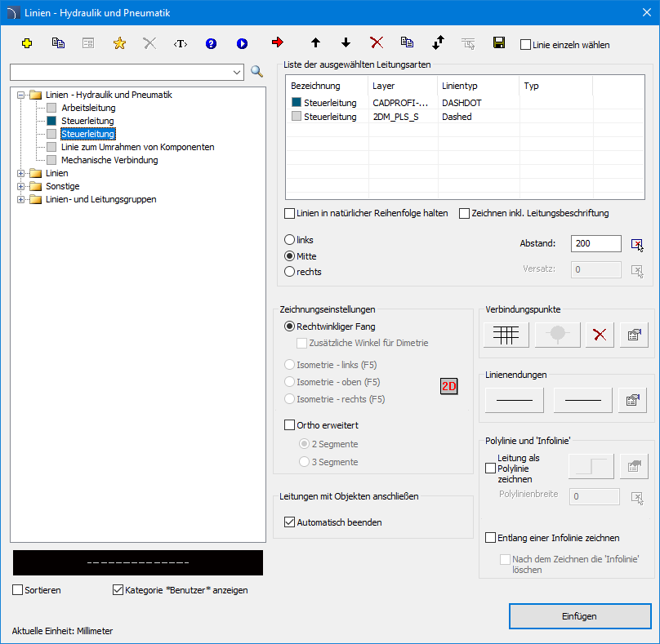The image size is (660, 644).
Task: Click the yellow plus add-new icon
Action: pyautogui.click(x=27, y=43)
